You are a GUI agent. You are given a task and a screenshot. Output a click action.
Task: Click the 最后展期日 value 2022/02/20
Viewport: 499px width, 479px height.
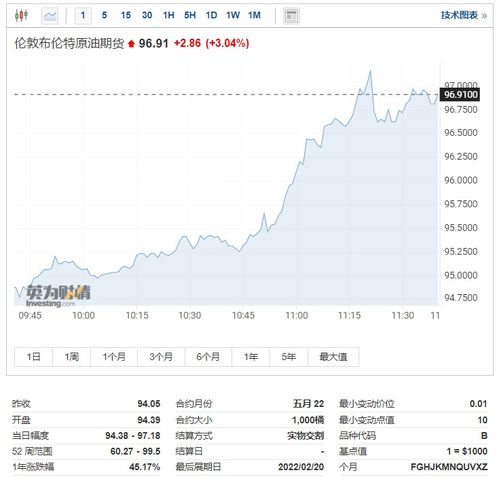tap(301, 467)
